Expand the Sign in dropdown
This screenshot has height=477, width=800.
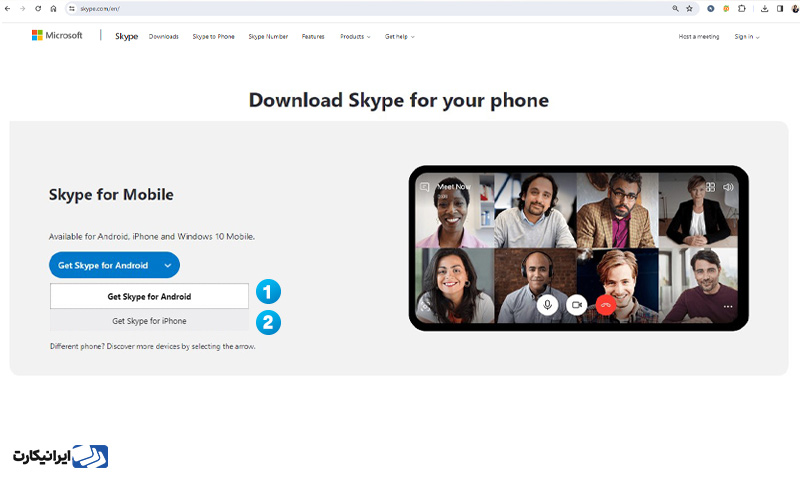pyautogui.click(x=747, y=37)
